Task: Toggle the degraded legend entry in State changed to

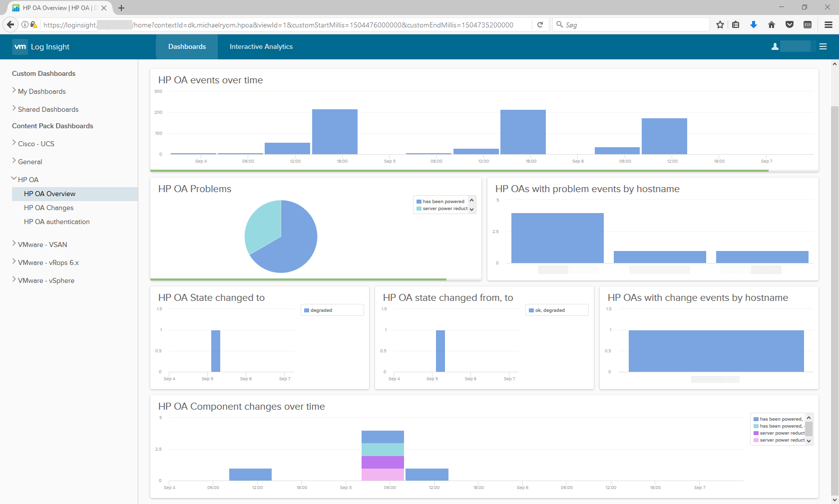Action: pyautogui.click(x=321, y=310)
